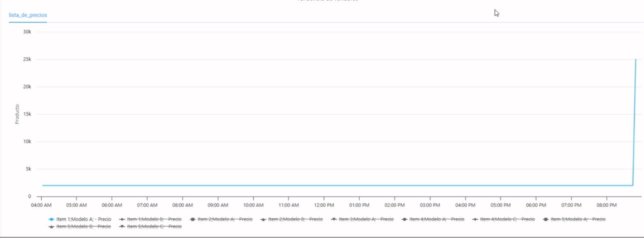Click the 04:00 AM x-axis label
Viewport: 644px width, 238px height.
[x=41, y=205]
